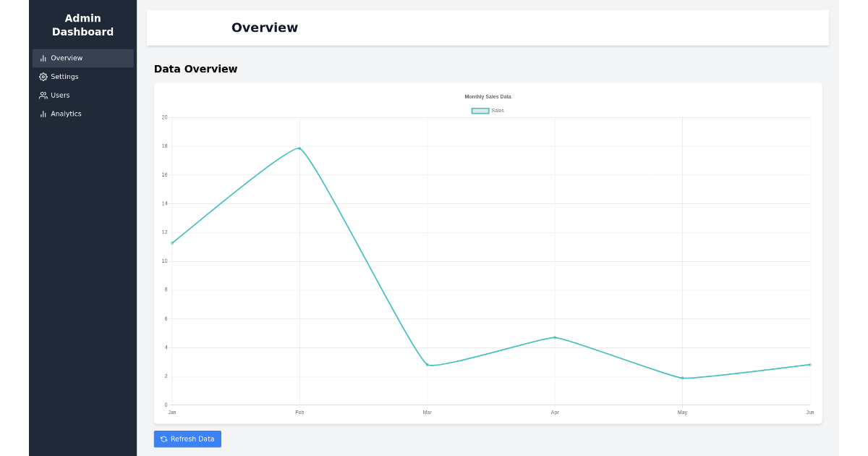
Task: Open the Settings page from the sidebar
Action: pos(64,76)
